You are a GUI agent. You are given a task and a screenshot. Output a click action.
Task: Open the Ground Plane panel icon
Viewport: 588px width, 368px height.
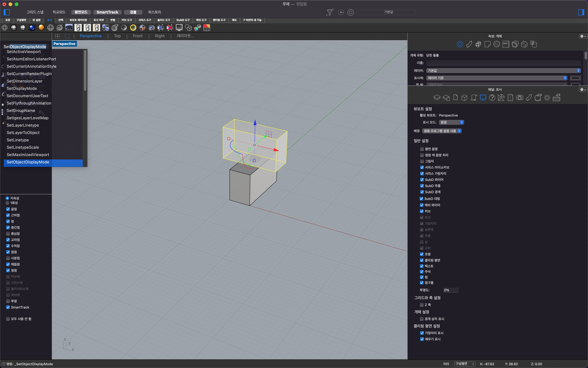[556, 98]
